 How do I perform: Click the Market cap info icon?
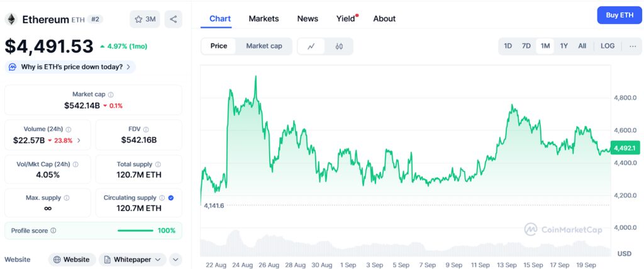111,94
